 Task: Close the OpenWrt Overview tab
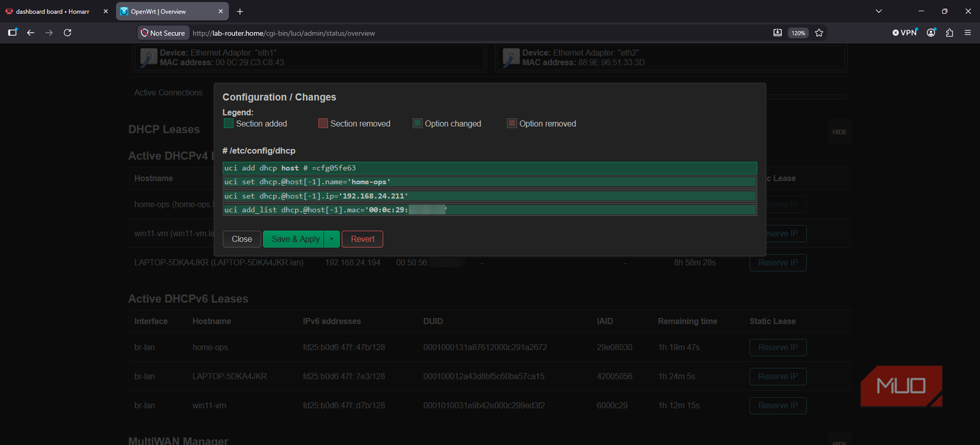tap(221, 11)
